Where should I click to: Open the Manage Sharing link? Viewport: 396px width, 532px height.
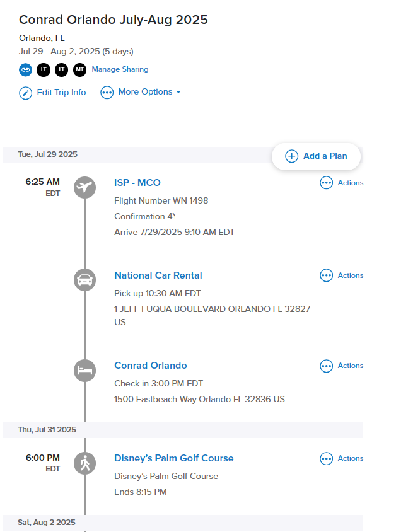coord(120,69)
